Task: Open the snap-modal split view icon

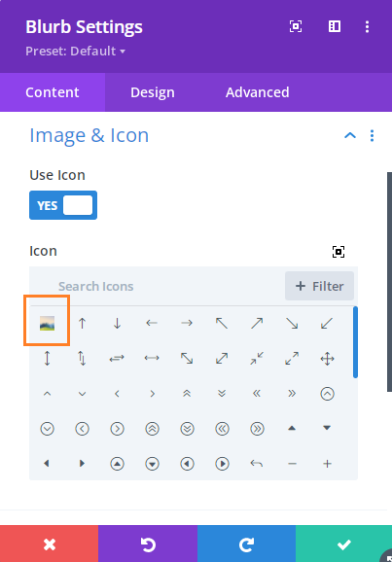Action: tap(335, 26)
